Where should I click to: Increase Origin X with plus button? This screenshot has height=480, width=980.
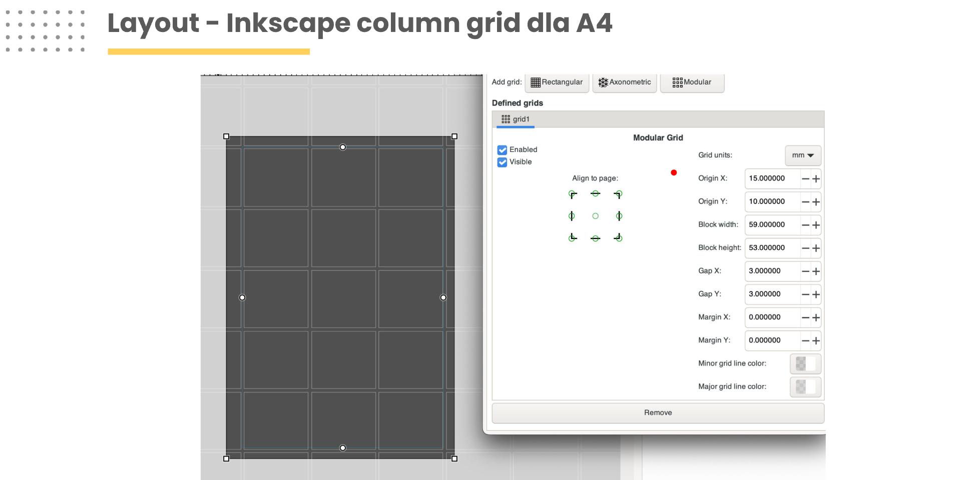click(816, 179)
